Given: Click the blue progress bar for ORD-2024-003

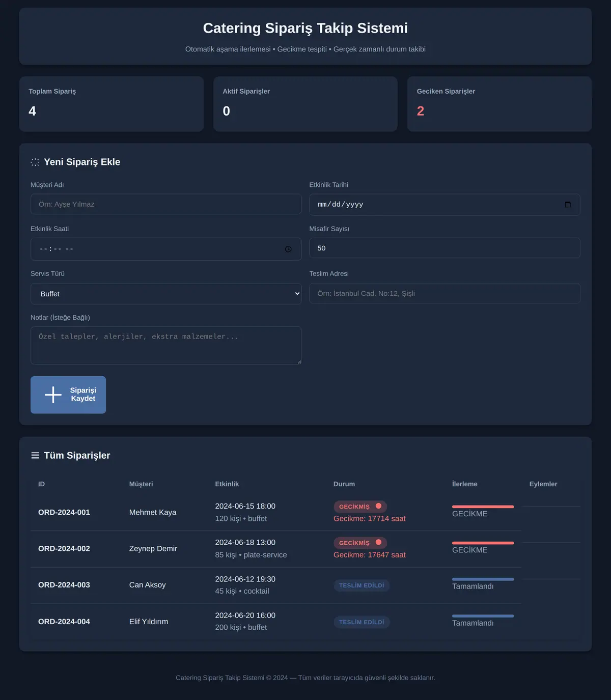Looking at the screenshot, I should (483, 579).
